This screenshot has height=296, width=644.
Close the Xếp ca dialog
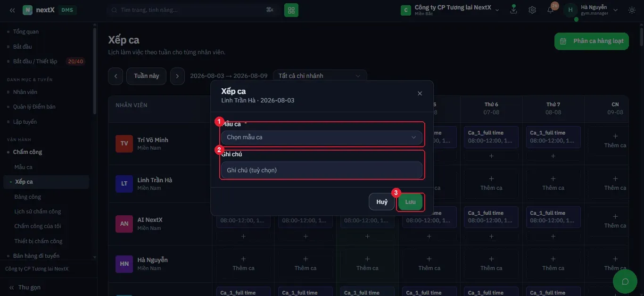[420, 93]
